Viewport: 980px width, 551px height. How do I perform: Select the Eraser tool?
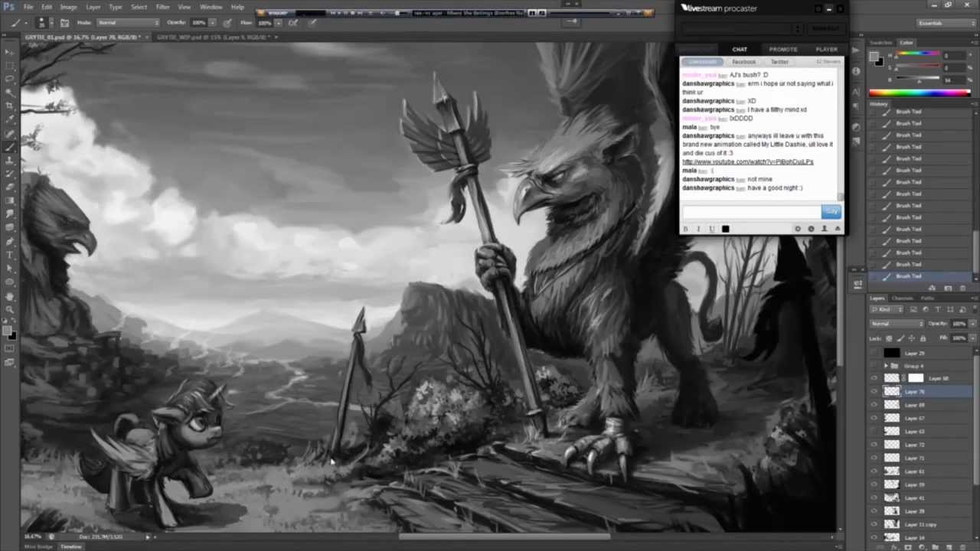point(10,187)
